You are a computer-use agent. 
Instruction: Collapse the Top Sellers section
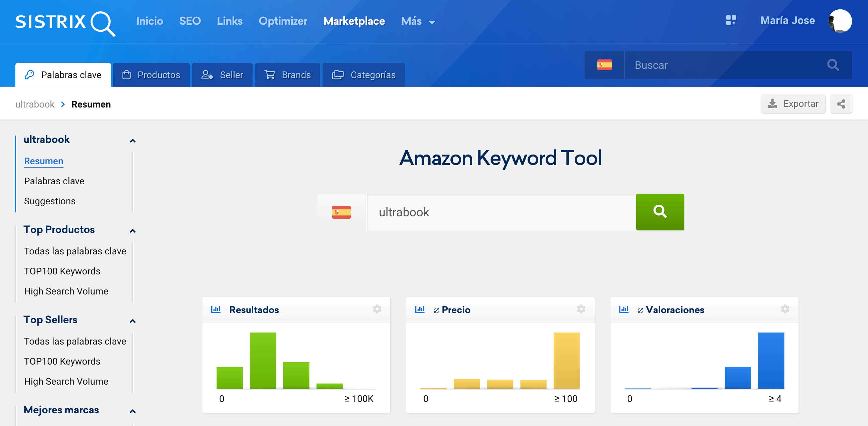[x=132, y=321]
